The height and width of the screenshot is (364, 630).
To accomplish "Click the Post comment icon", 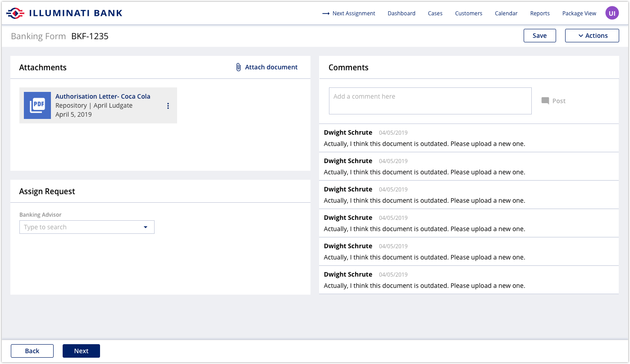I will (546, 100).
